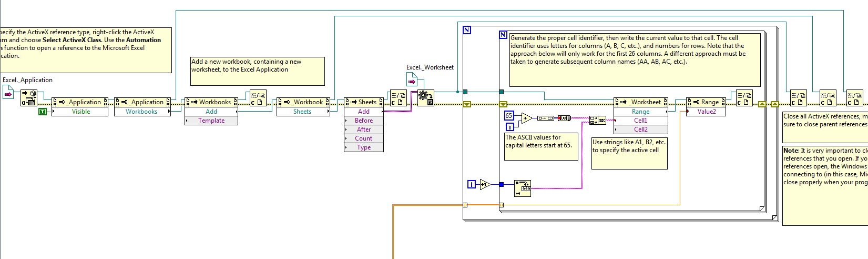This screenshot has width=868, height=259.
Task: Click the Byte Array To String node
Action: coord(564,118)
